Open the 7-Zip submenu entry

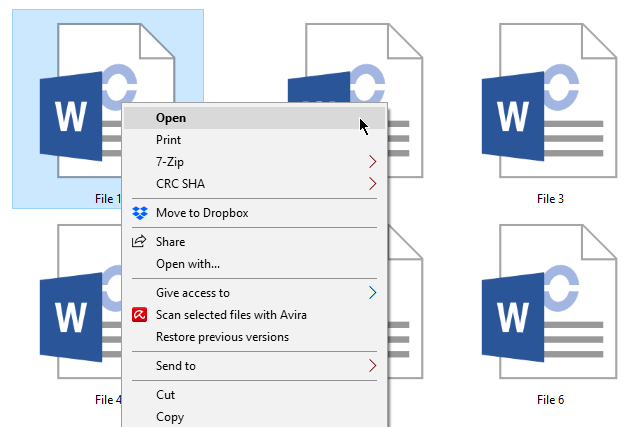(x=254, y=162)
